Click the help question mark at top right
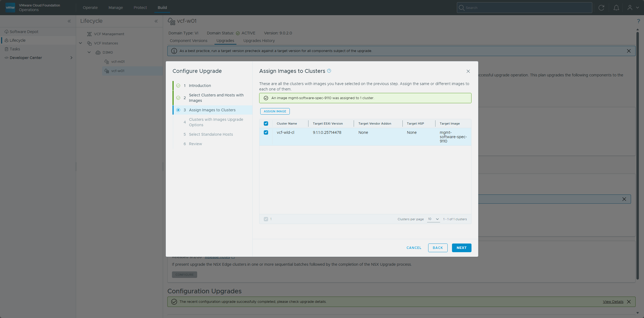Image resolution: width=644 pixels, height=318 pixels. (x=638, y=21)
